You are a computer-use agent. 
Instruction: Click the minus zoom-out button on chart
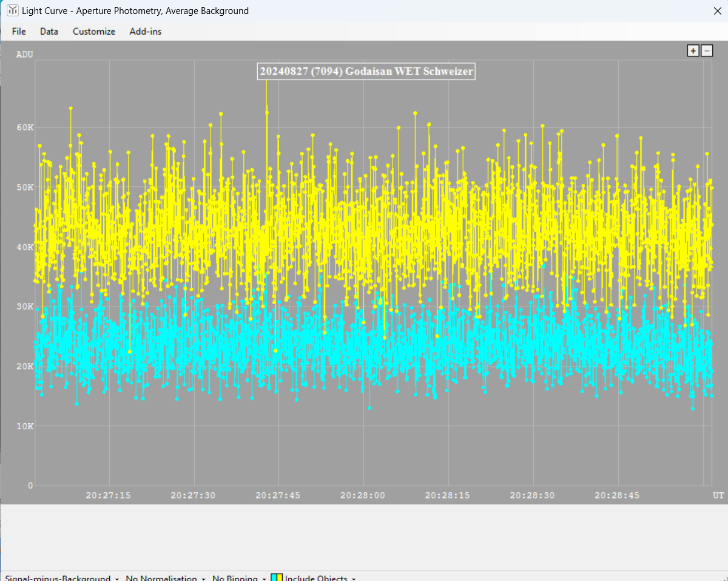coord(707,51)
